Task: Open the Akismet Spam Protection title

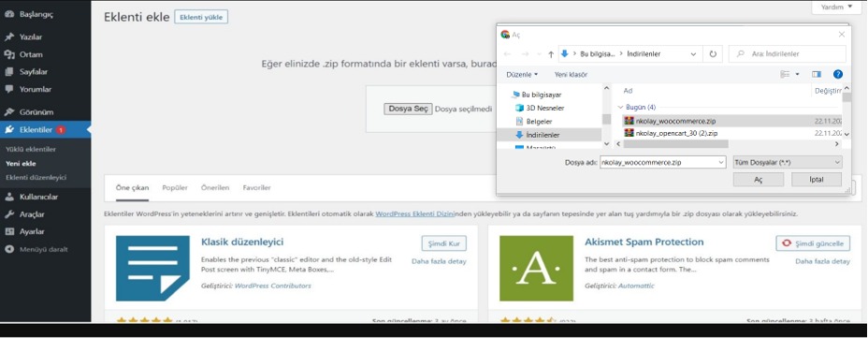Action: (644, 242)
